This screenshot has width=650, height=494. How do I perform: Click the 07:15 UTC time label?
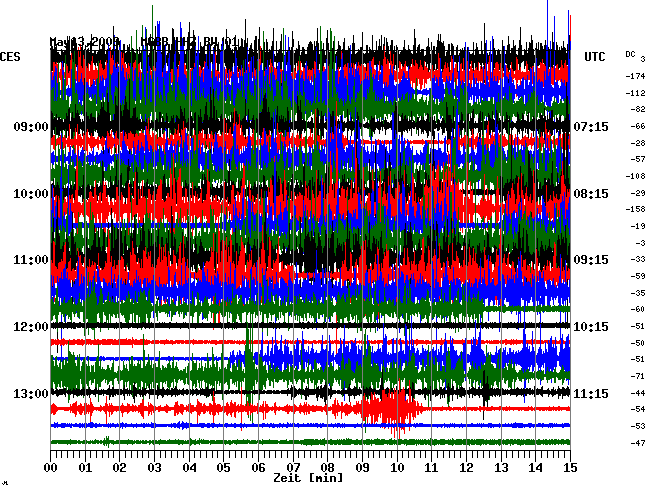591,126
